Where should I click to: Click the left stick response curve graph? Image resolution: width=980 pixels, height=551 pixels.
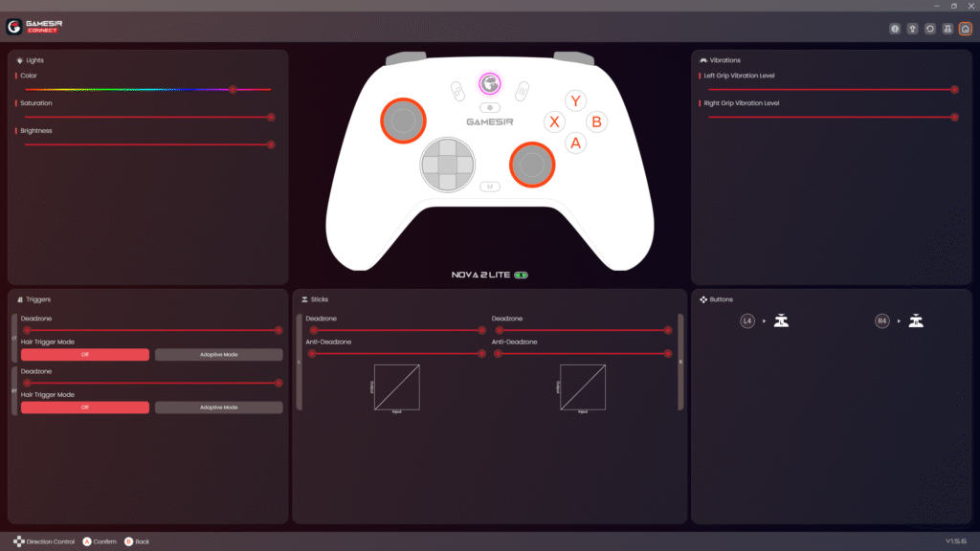coord(397,387)
